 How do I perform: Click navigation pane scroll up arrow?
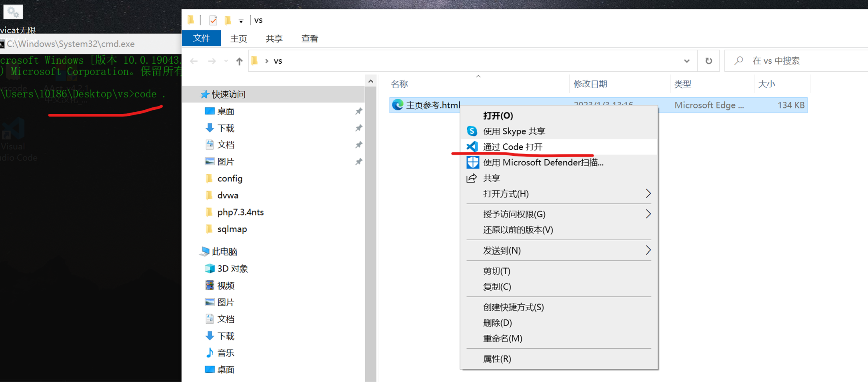coord(371,81)
